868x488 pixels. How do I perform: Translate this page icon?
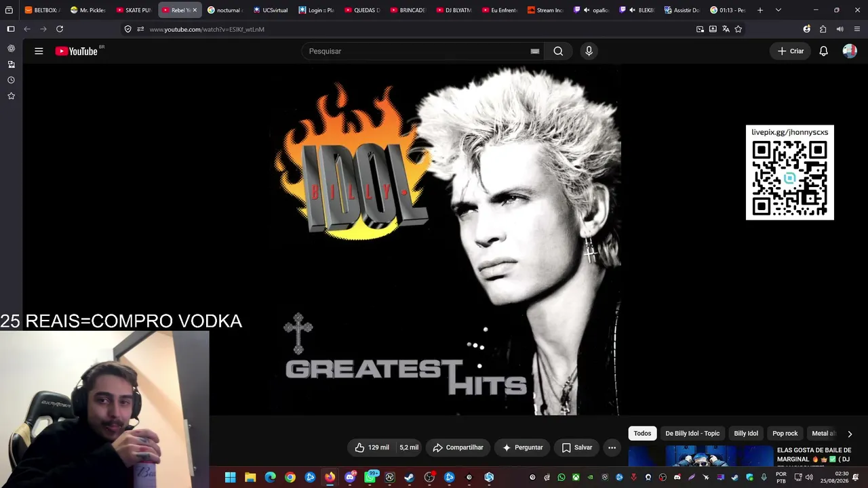coord(726,29)
